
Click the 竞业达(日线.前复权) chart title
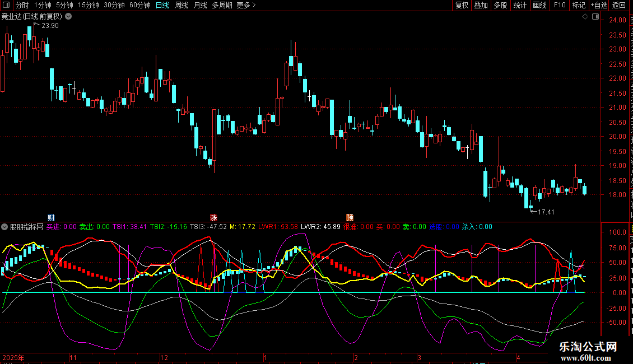[x=32, y=17]
